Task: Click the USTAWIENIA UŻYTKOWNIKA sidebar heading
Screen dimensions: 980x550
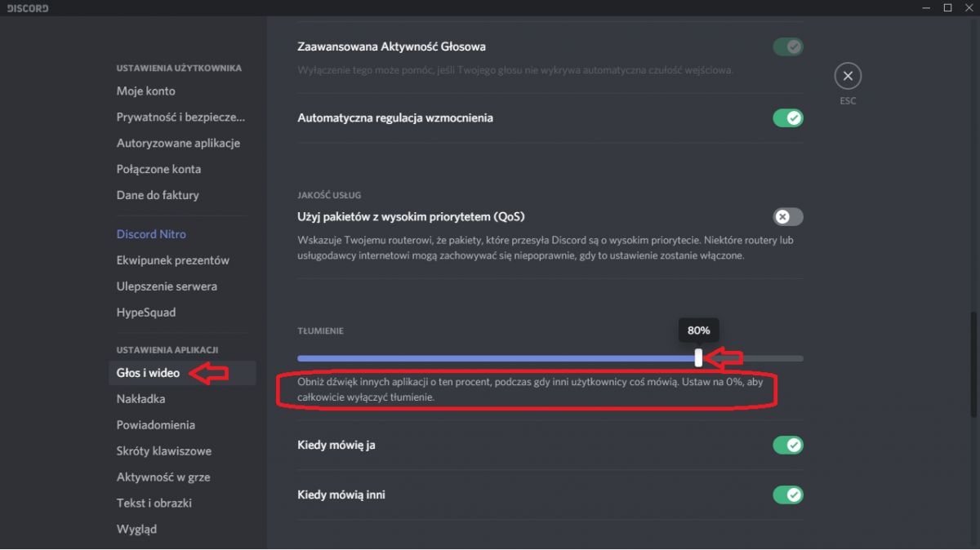Action: [179, 68]
